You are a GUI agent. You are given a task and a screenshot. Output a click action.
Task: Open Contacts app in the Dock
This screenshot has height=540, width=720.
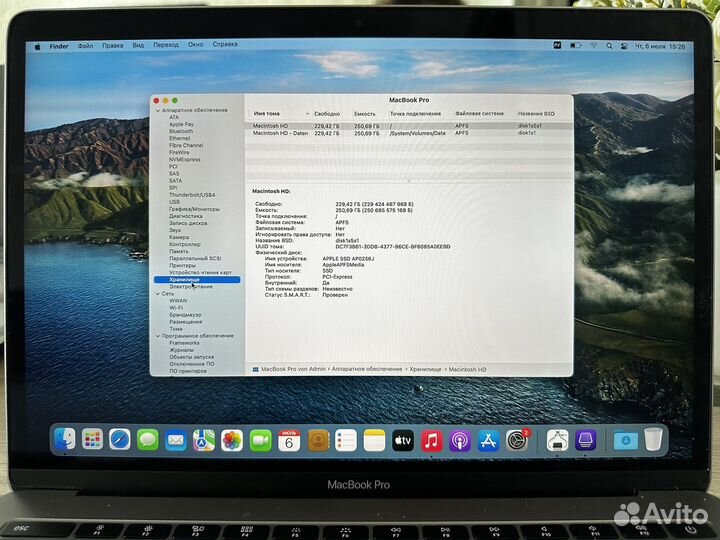pyautogui.click(x=318, y=441)
